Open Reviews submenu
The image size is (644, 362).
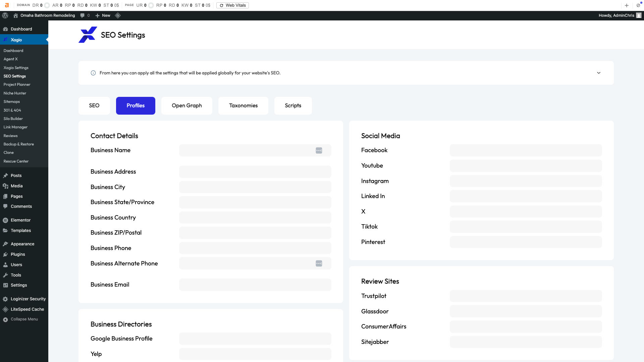(x=10, y=136)
